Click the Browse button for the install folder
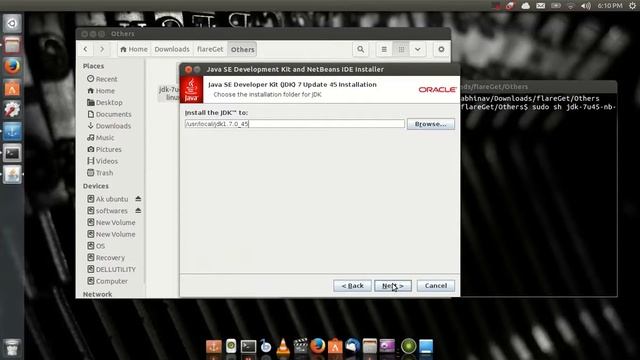The image size is (640, 360). (x=431, y=124)
